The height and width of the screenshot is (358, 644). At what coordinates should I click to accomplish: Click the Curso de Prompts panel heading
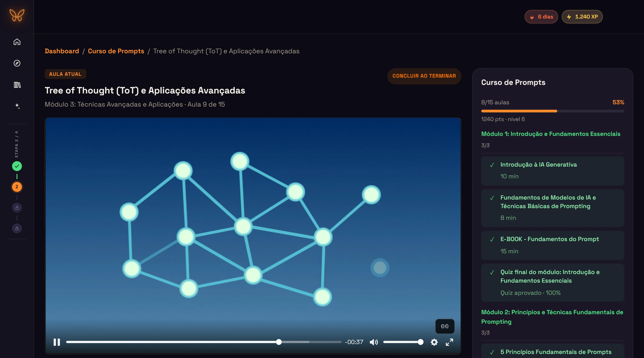click(513, 82)
